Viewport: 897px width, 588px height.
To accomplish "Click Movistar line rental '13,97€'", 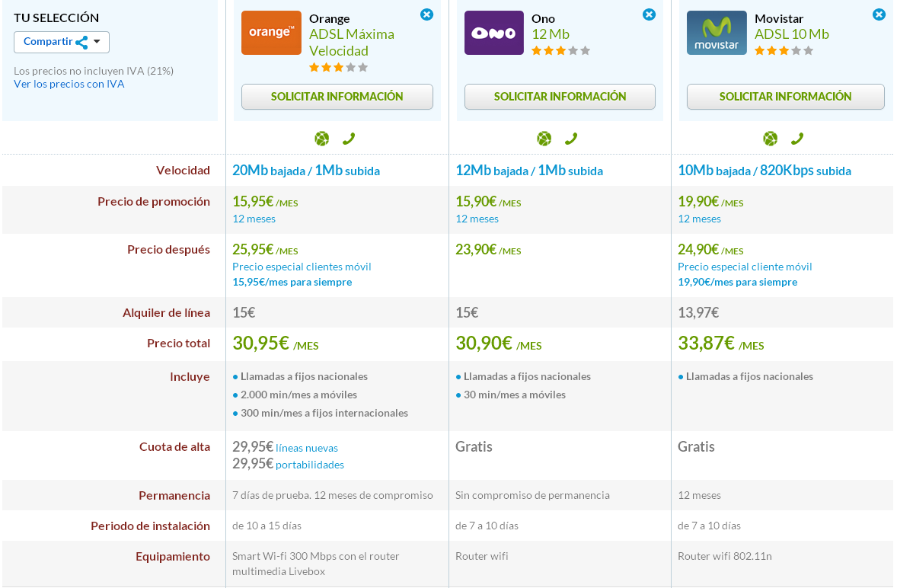I will 698,313.
